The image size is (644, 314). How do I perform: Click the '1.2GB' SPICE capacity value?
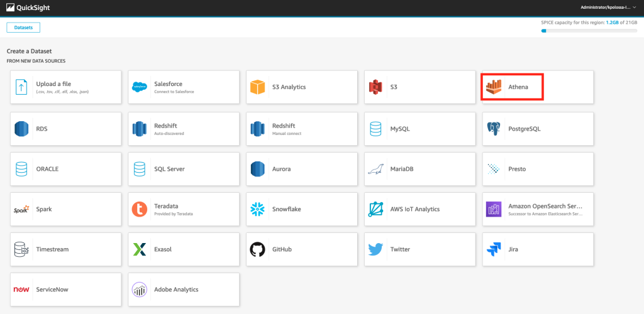(612, 23)
